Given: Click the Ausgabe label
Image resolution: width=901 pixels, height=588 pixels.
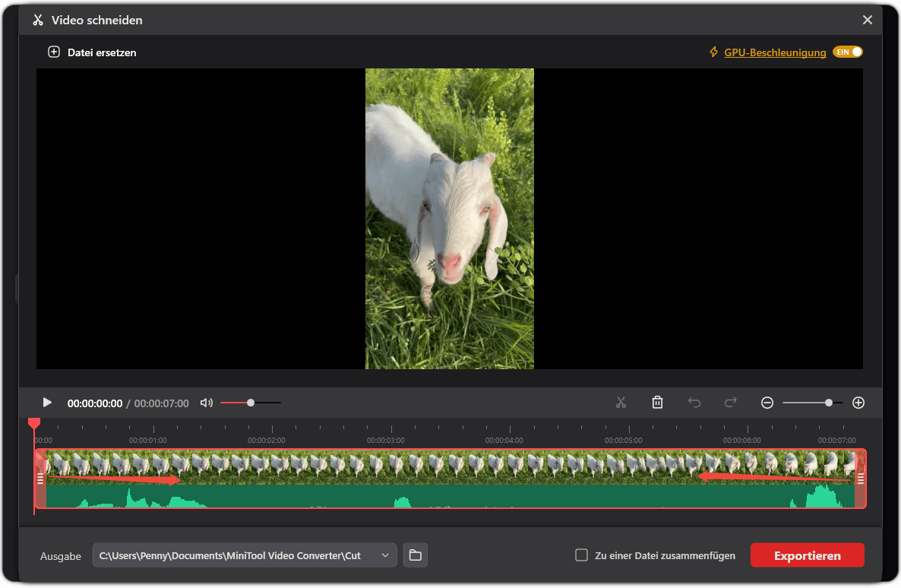Looking at the screenshot, I should (x=60, y=556).
